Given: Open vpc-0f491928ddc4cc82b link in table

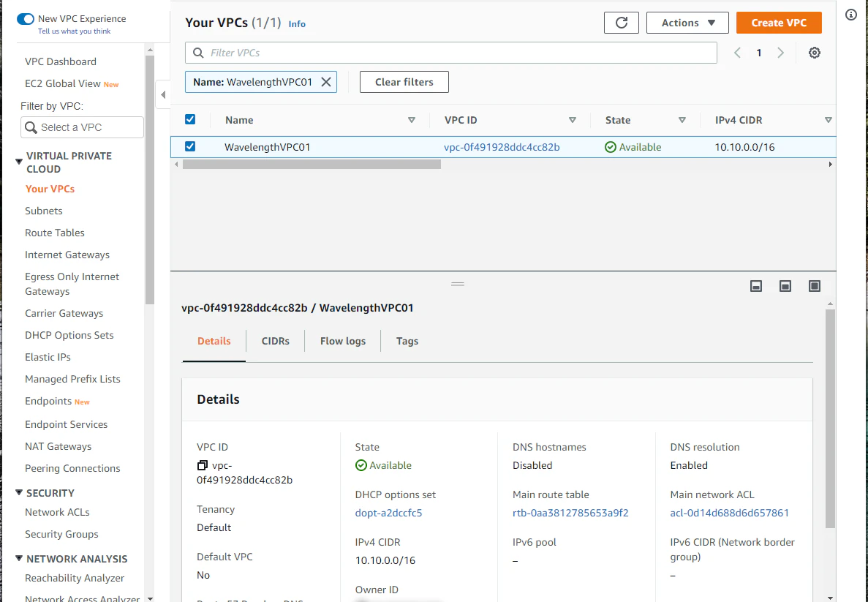Looking at the screenshot, I should pyautogui.click(x=502, y=147).
